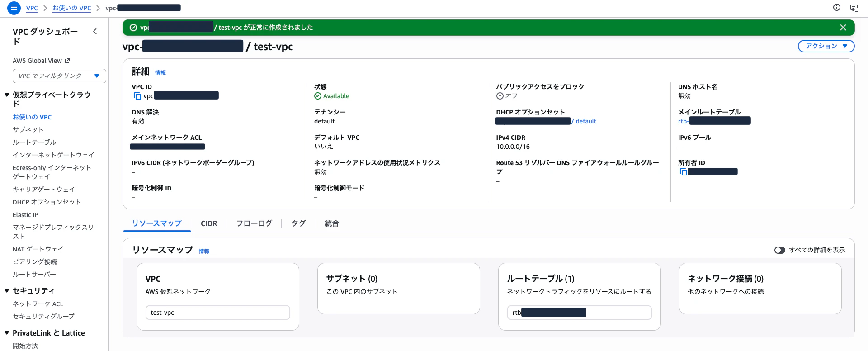Open ルートテーブル in sidebar
This screenshot has width=868, height=351.
[x=34, y=142]
